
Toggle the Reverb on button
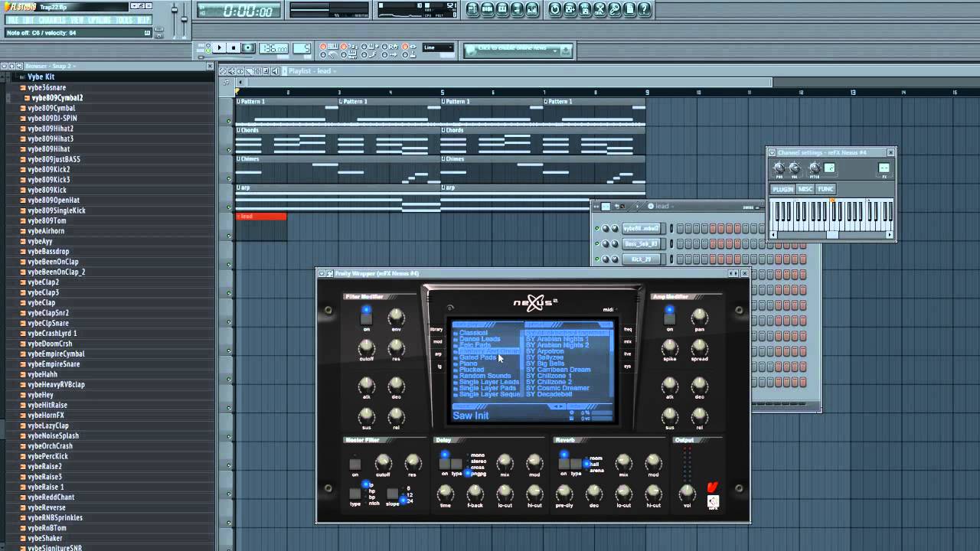[564, 464]
